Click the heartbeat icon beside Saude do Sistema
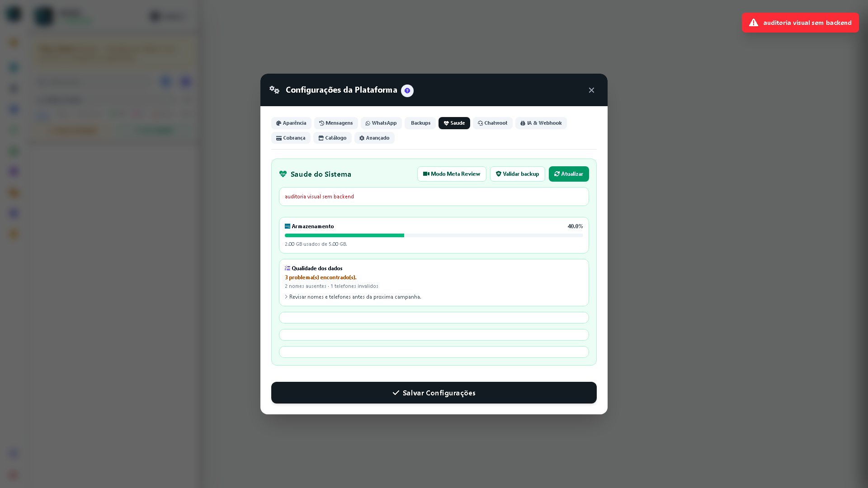868x488 pixels. pos(283,174)
